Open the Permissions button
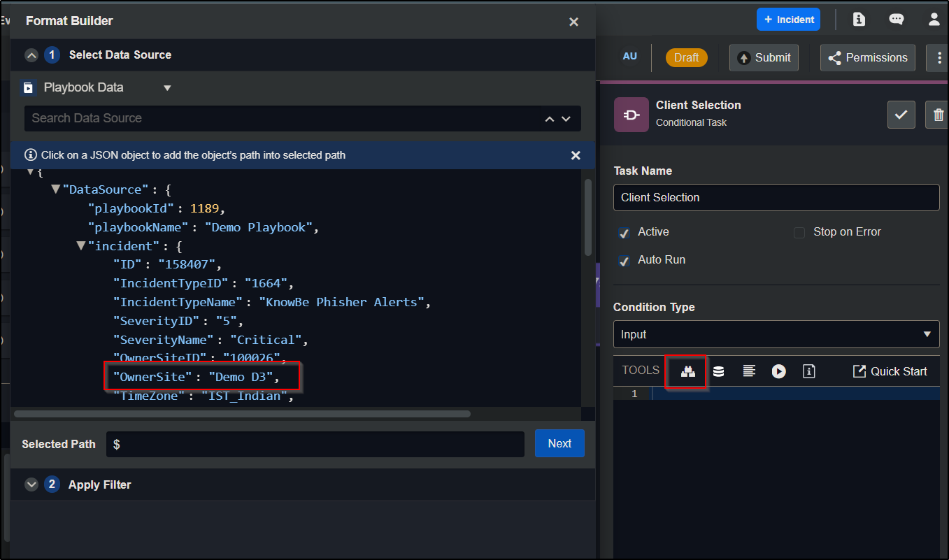This screenshot has height=560, width=949. pyautogui.click(x=867, y=57)
